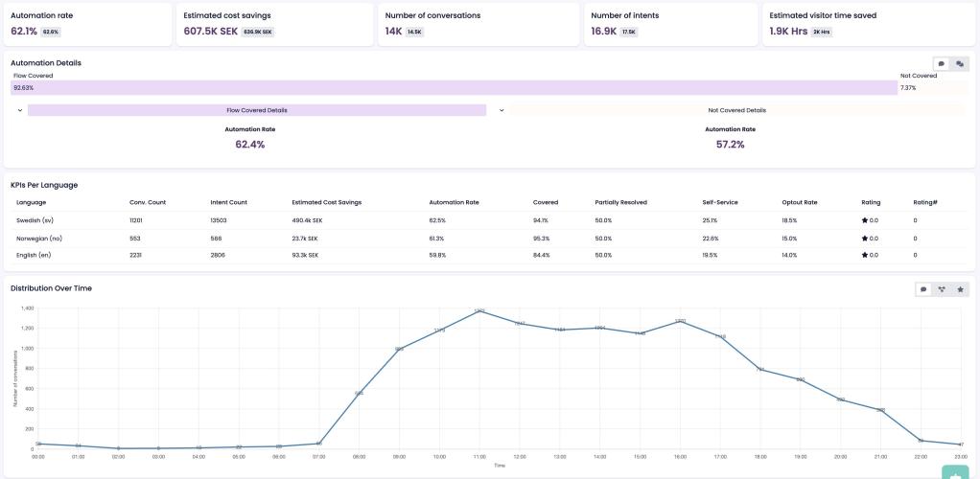Click the Not Covered Details bar

(x=736, y=110)
